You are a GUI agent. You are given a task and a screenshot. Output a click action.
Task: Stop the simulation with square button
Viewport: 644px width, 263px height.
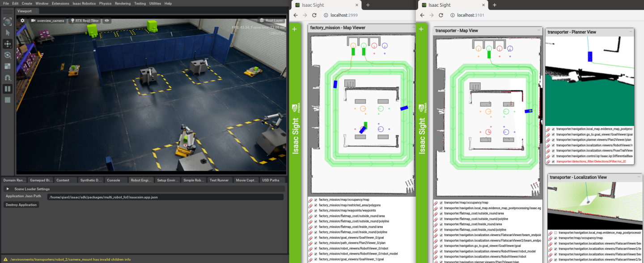click(x=8, y=99)
